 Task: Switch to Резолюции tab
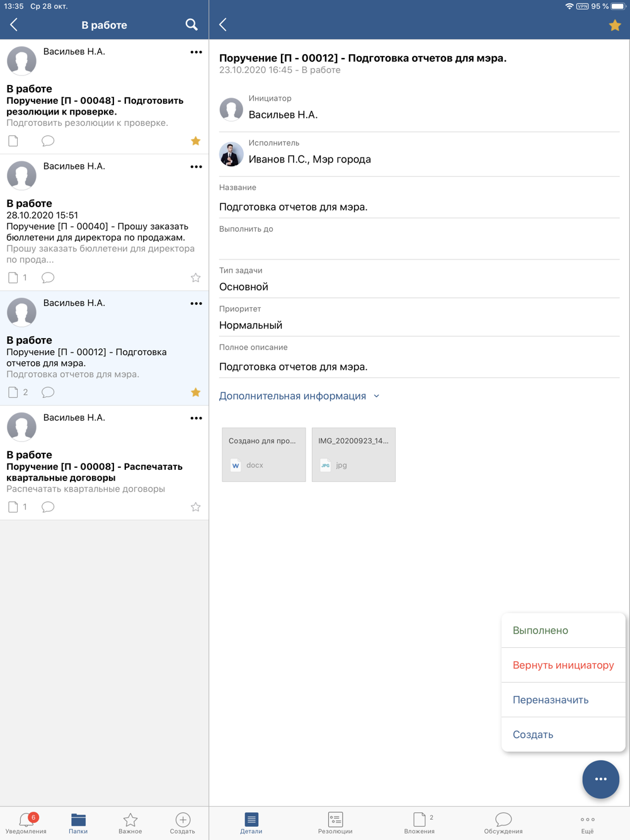click(335, 823)
